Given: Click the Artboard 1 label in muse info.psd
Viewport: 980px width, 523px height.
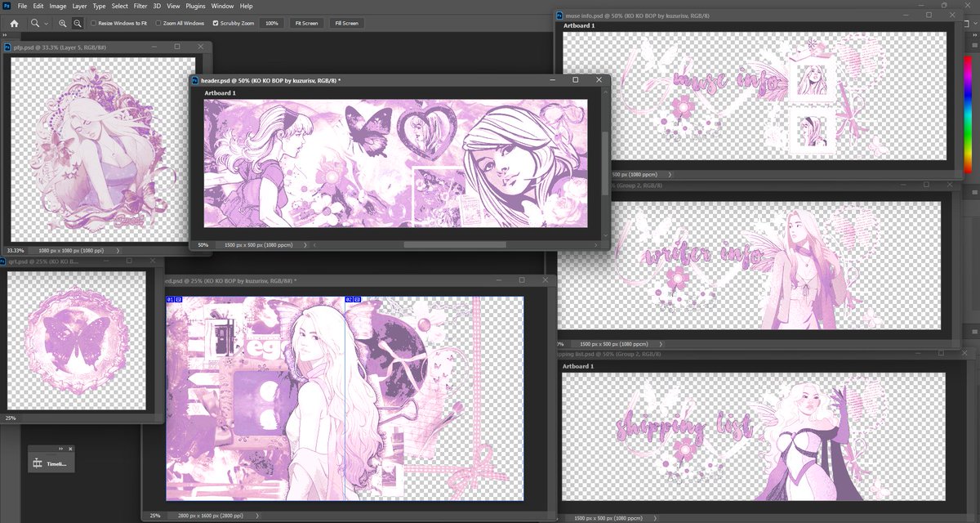Looking at the screenshot, I should pyautogui.click(x=579, y=25).
